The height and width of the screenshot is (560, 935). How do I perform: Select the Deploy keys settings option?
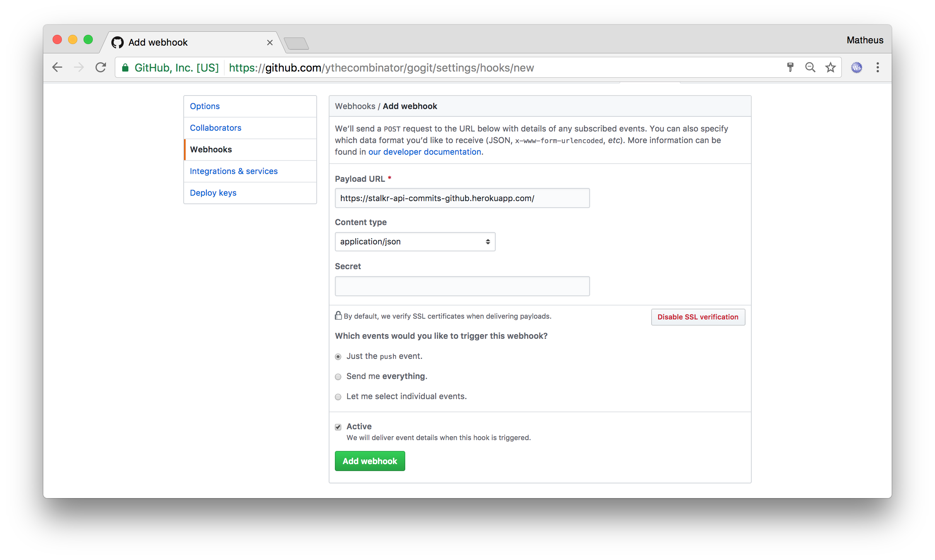(x=213, y=192)
